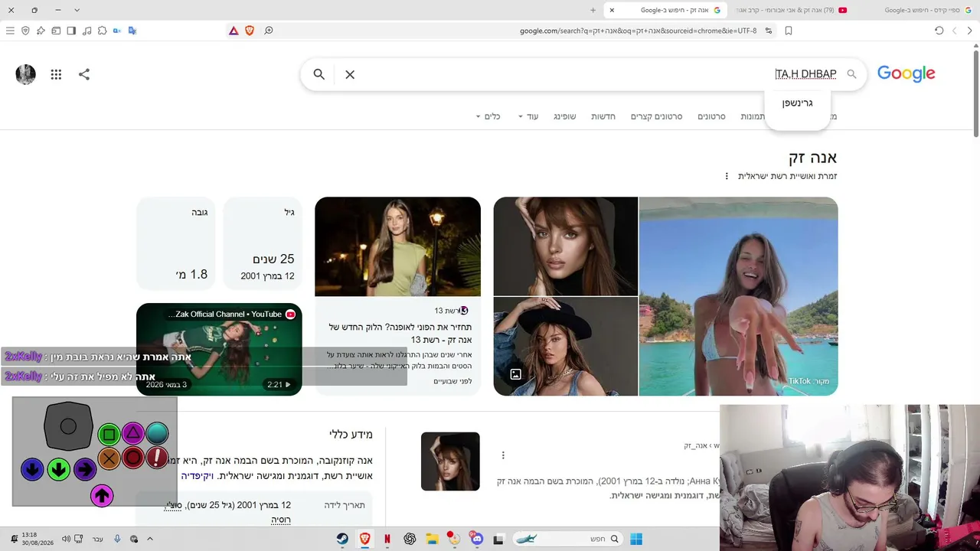The image size is (980, 551).
Task: Switch to the חדשות tab
Action: (x=603, y=116)
